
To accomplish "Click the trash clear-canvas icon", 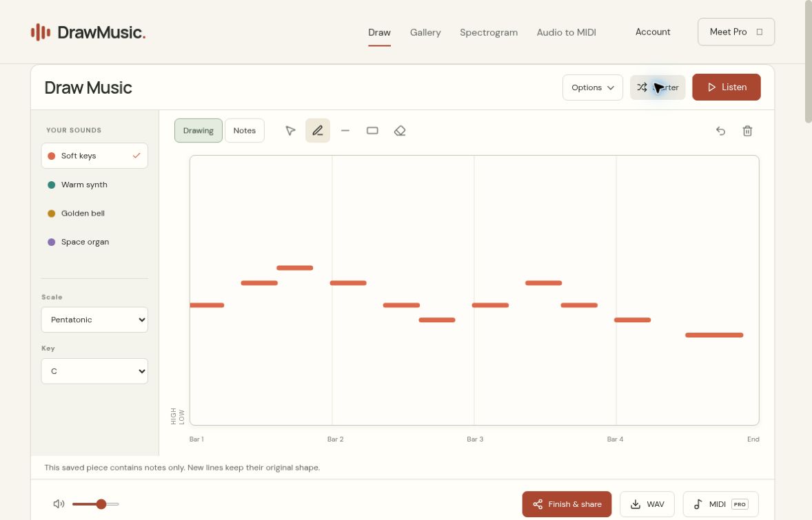I will coord(747,131).
